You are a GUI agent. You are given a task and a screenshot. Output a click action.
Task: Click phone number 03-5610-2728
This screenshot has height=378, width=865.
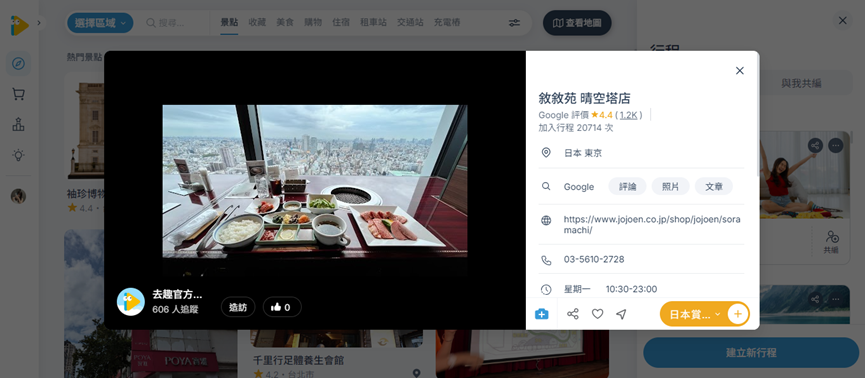594,259
